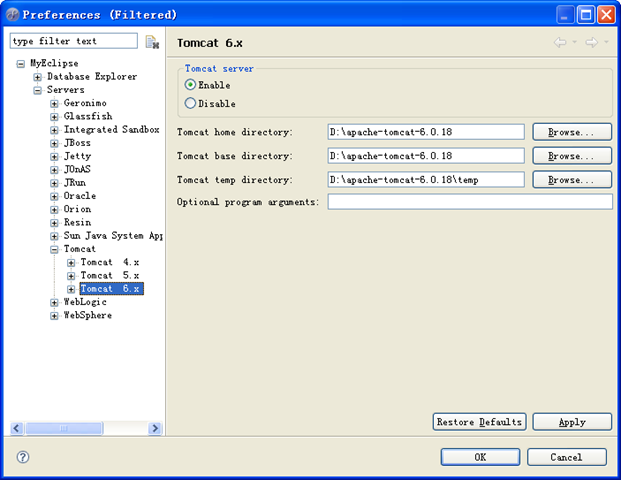The height and width of the screenshot is (480, 621).
Task: Expand the WebLogic server node
Action: [x=54, y=303]
